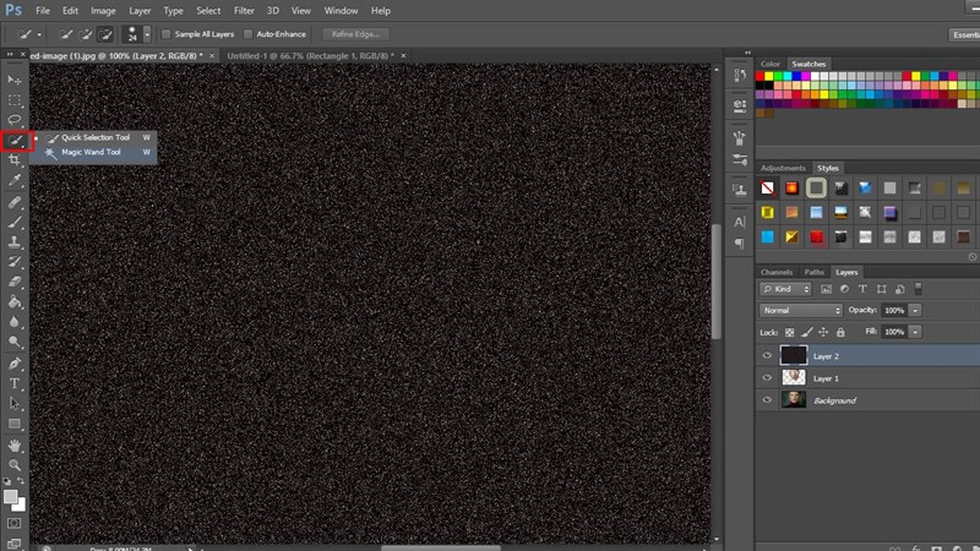The width and height of the screenshot is (980, 551).
Task: Click the foreground color swatch
Action: [10, 497]
